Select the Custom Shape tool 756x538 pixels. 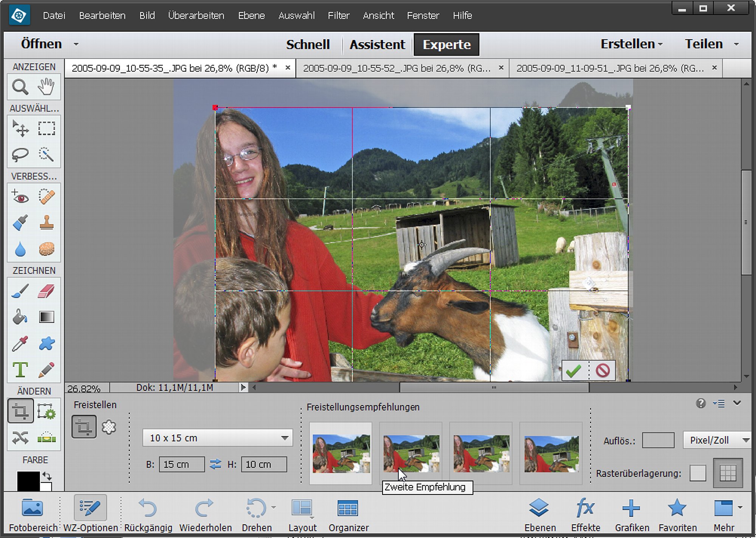pos(46,343)
